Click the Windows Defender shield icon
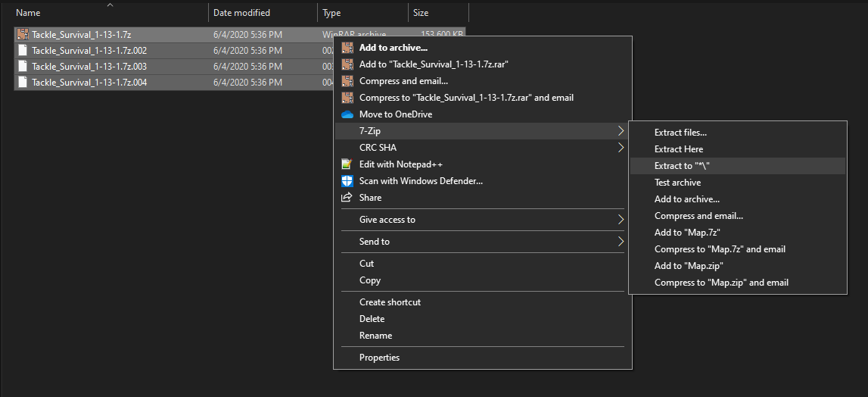 [x=347, y=181]
